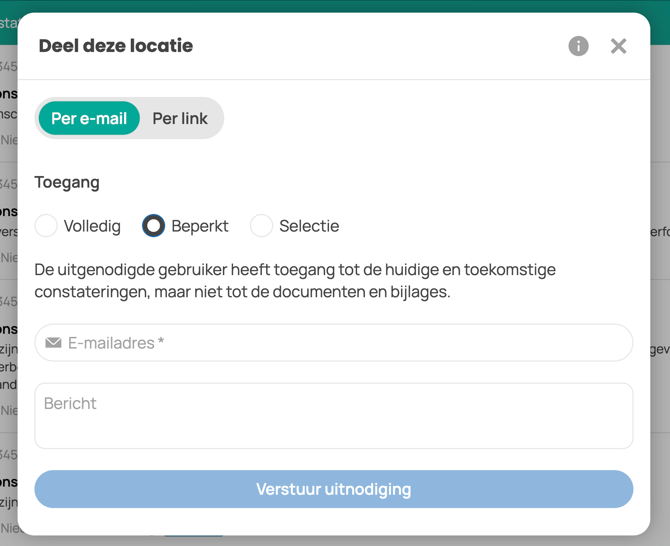
Task: Click the access description text about constateringen
Action: click(x=295, y=281)
